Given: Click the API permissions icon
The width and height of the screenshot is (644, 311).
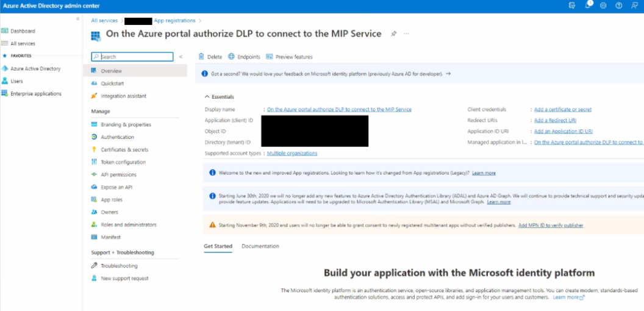Looking at the screenshot, I should point(94,174).
